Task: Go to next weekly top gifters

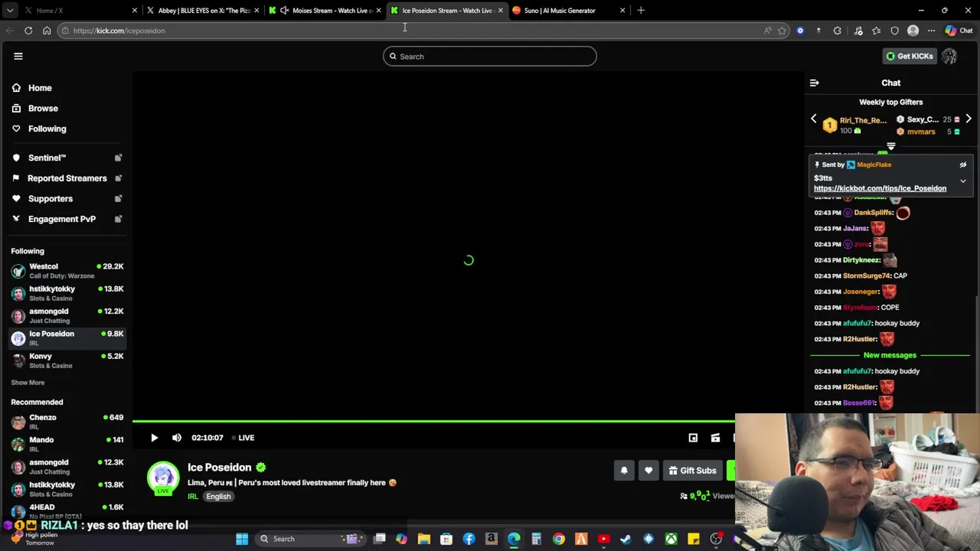Action: pyautogui.click(x=969, y=119)
